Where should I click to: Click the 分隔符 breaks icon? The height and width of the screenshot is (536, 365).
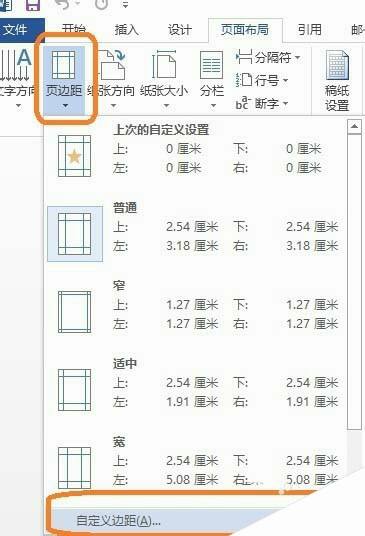[244, 57]
